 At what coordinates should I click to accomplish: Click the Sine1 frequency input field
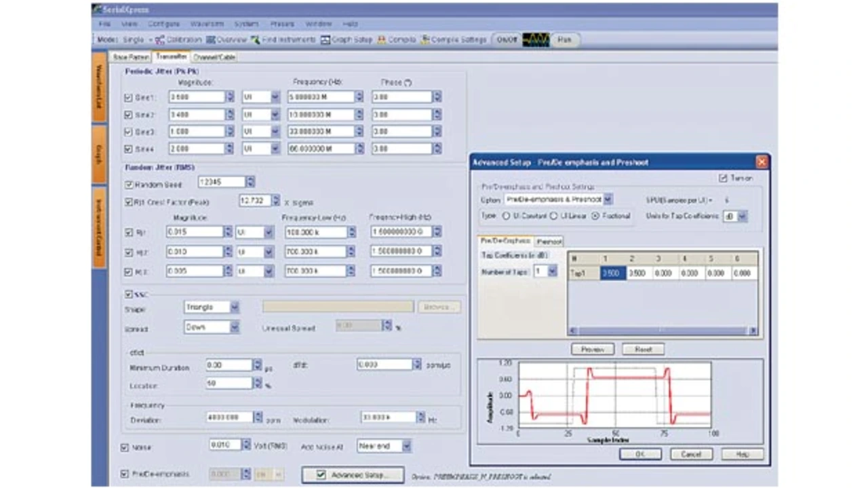[320, 97]
